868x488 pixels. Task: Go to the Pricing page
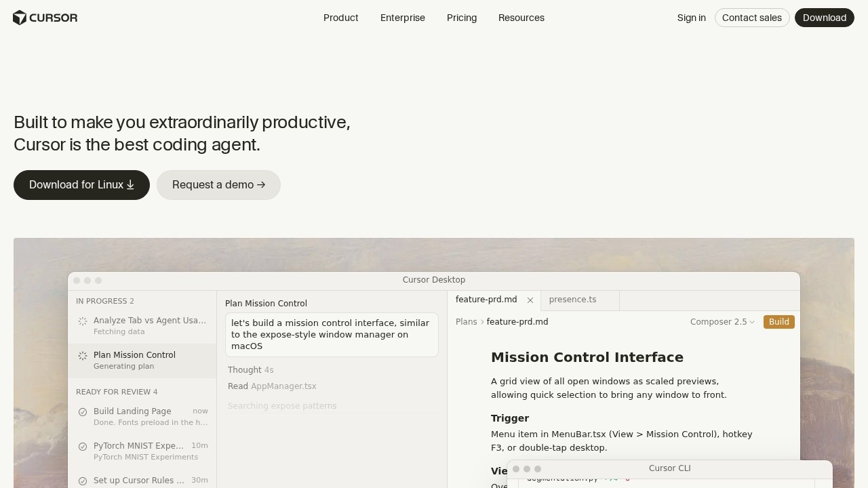click(462, 18)
